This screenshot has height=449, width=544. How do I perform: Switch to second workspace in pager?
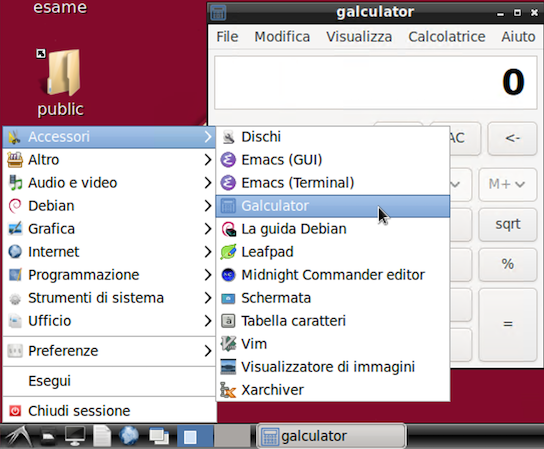click(232, 436)
